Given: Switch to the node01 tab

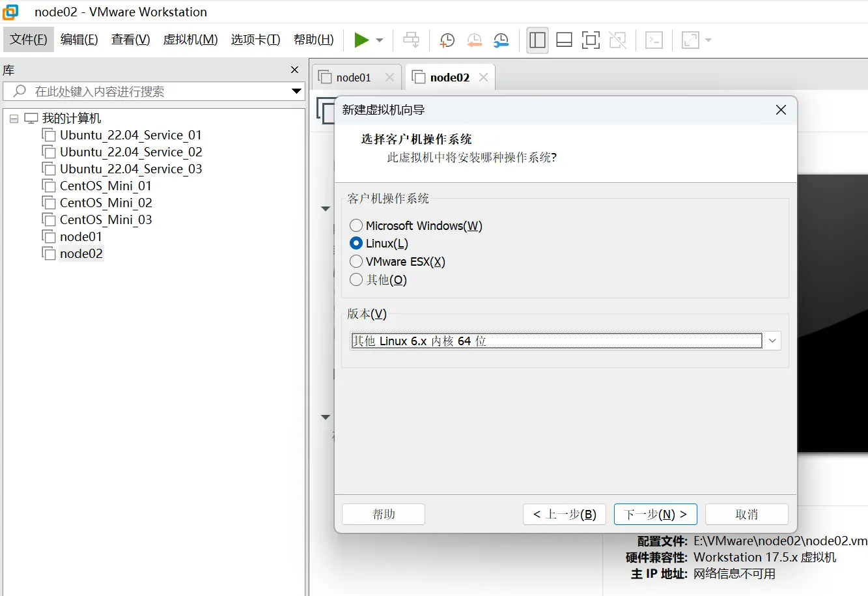Looking at the screenshot, I should (x=353, y=78).
